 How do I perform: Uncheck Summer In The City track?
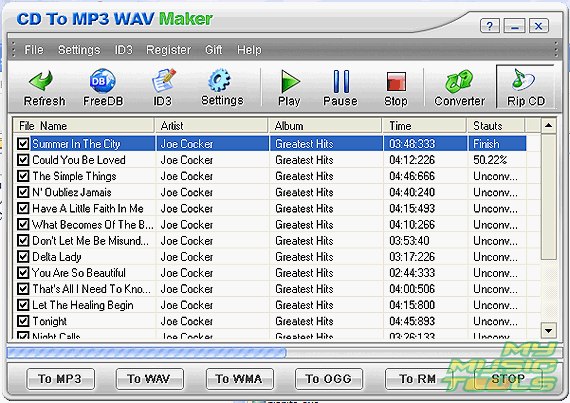pyautogui.click(x=23, y=144)
